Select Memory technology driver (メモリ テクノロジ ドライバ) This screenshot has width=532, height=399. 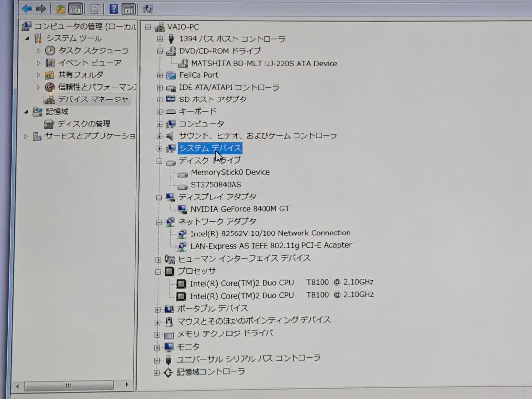tap(225, 334)
